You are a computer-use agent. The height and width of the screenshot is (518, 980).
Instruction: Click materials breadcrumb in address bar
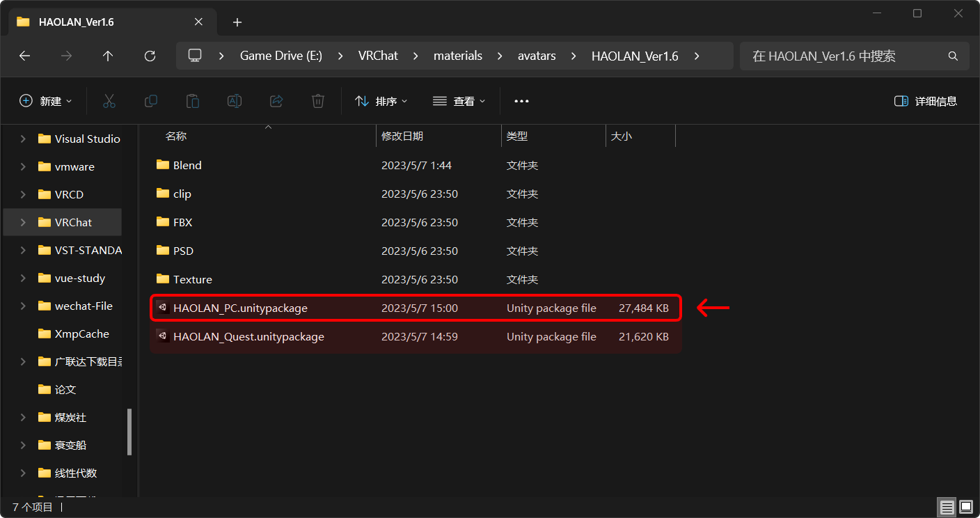(x=458, y=56)
